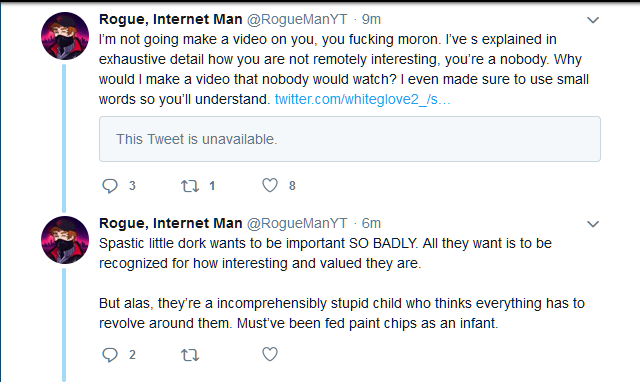Open the twitter.com/whiteglove2_ link

coord(362,99)
